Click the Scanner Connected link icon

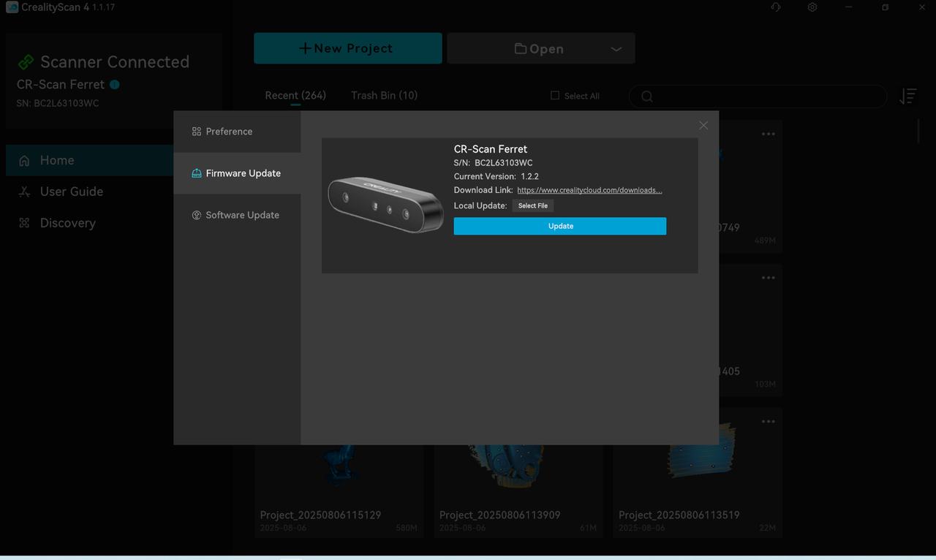(26, 62)
